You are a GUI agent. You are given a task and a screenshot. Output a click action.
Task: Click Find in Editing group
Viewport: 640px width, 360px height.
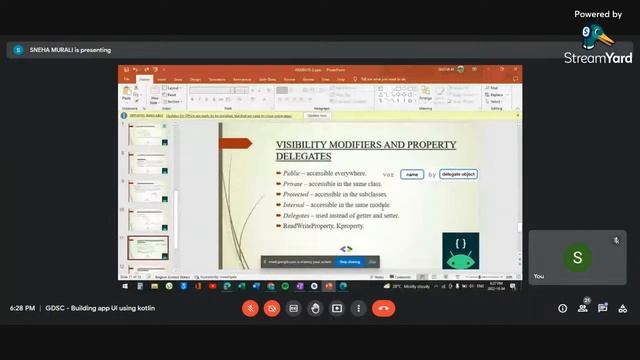[492, 88]
